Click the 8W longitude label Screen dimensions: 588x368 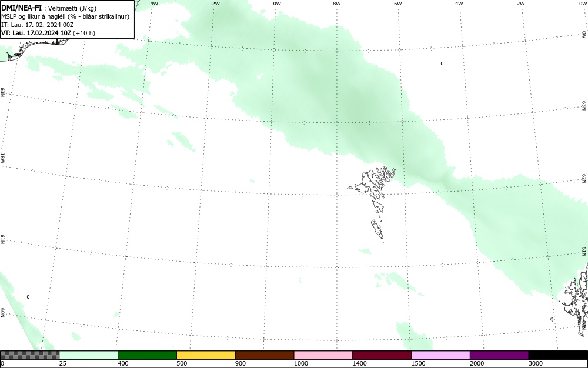pyautogui.click(x=337, y=4)
